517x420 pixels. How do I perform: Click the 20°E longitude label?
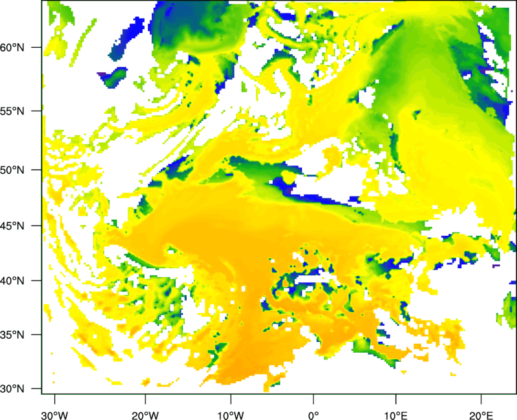point(481,415)
